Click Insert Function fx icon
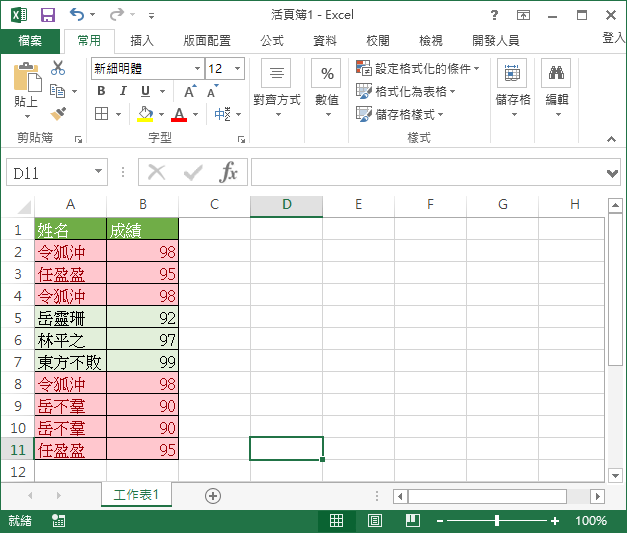Image resolution: width=627 pixels, height=533 pixels. click(228, 172)
